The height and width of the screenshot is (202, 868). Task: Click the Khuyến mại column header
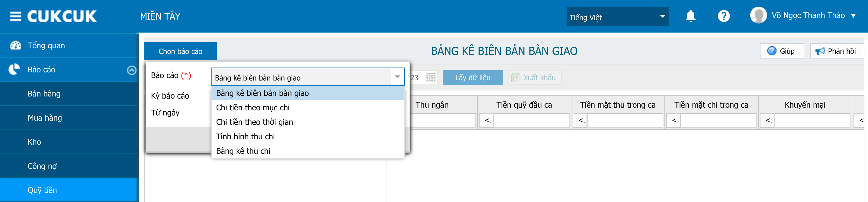805,105
